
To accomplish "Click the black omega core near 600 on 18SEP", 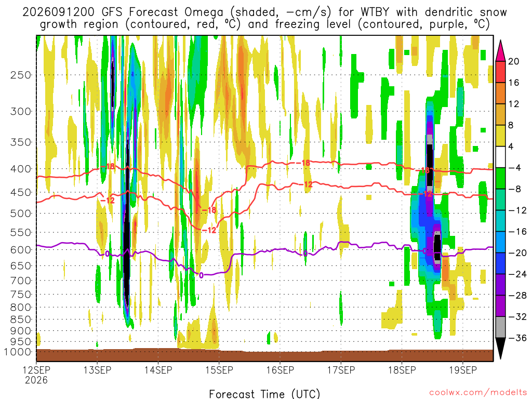I will [437, 247].
